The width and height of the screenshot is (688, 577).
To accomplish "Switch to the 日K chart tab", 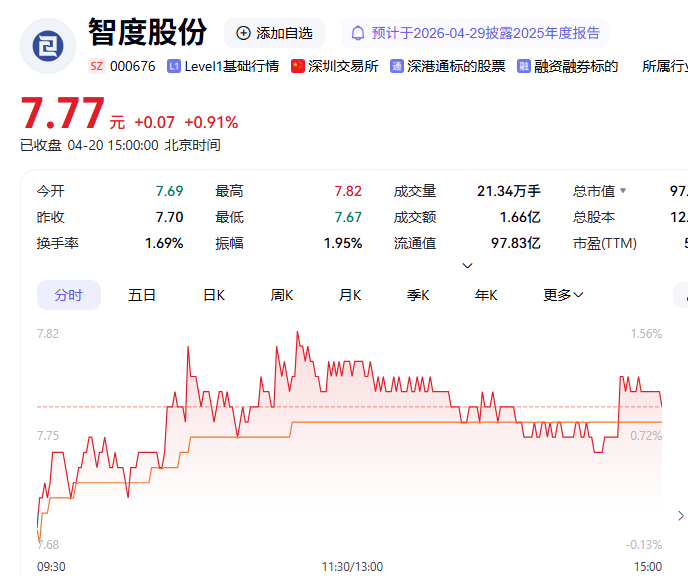I will (x=214, y=295).
